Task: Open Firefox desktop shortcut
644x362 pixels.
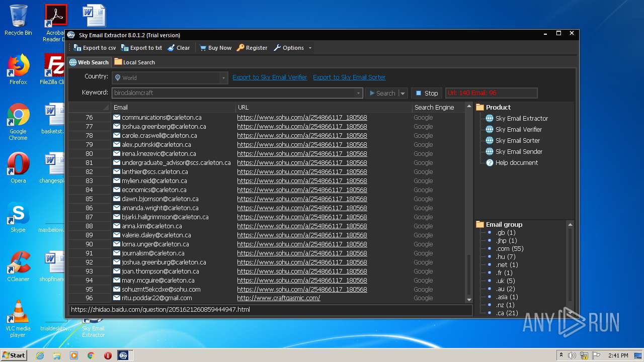Action: (18, 69)
